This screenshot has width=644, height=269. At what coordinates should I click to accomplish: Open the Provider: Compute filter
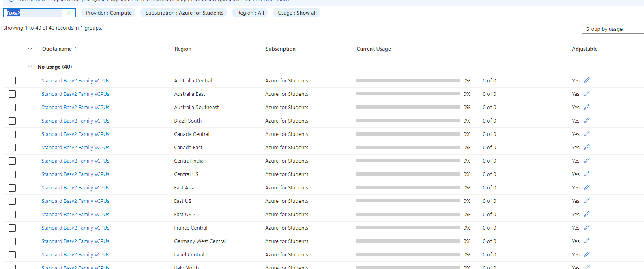coord(109,13)
